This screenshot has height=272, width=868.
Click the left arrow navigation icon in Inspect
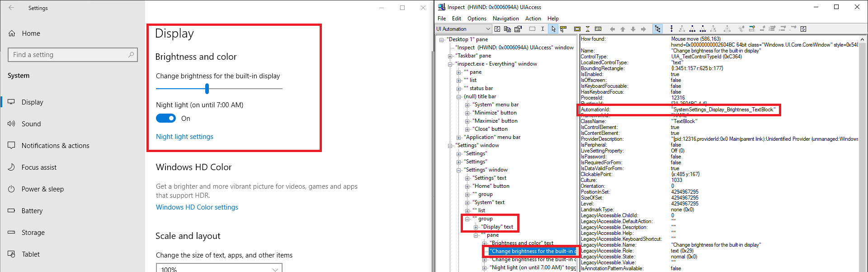612,29
